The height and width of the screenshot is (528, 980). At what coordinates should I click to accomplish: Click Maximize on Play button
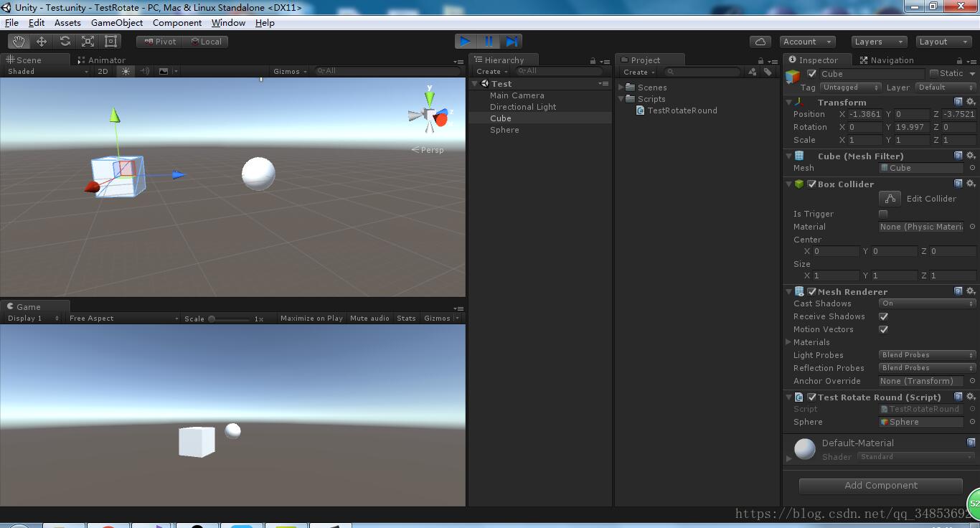[x=311, y=318]
